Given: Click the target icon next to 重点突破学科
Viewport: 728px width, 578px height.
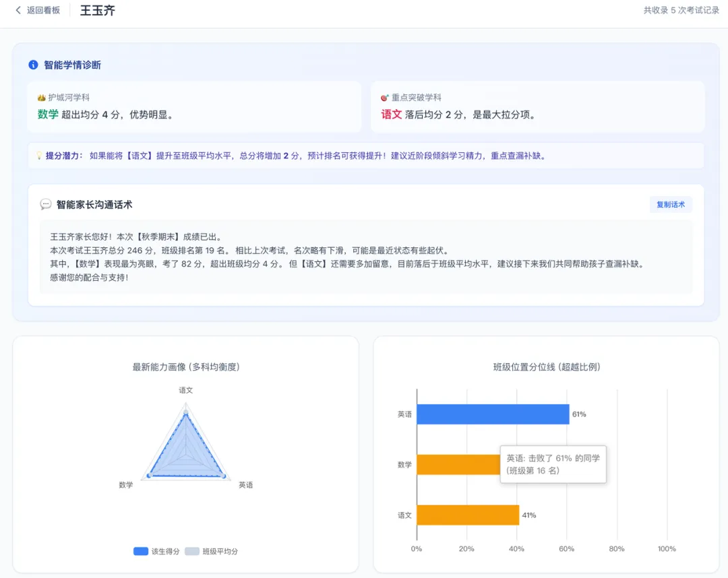Looking at the screenshot, I should pyautogui.click(x=384, y=98).
